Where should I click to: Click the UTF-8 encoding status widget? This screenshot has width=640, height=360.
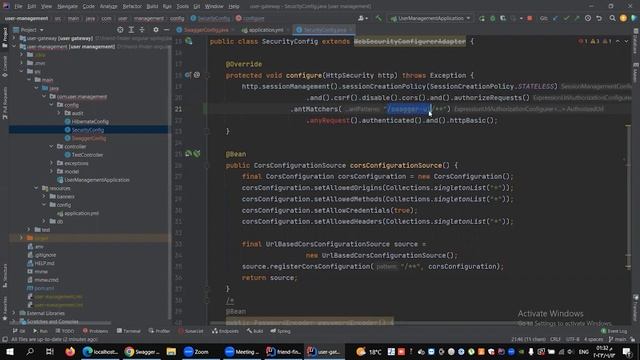[x=572, y=339]
